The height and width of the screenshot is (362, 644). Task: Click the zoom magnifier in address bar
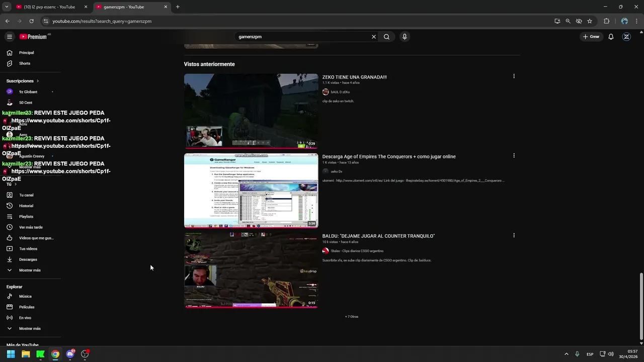(568, 21)
